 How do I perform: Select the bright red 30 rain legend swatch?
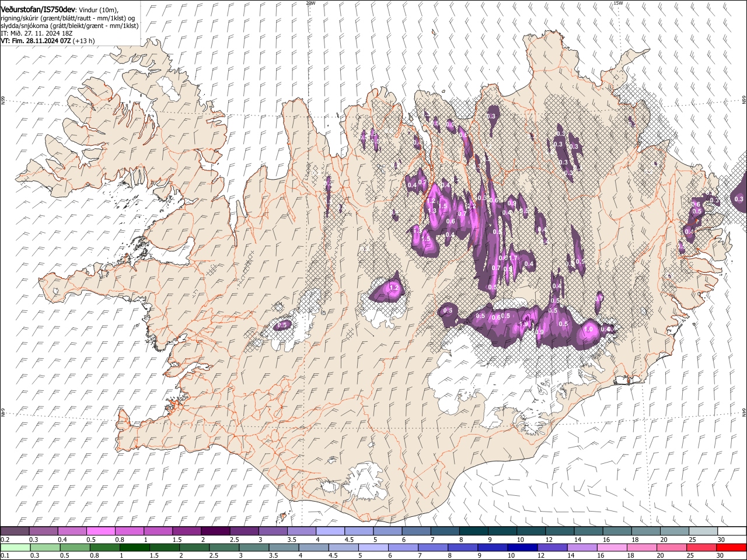click(732, 547)
